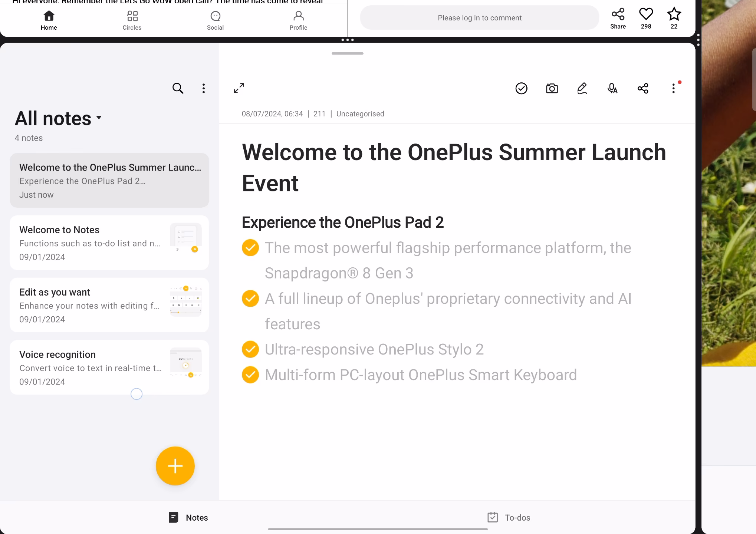The width and height of the screenshot is (756, 534).
Task: Search notes with the magnifier icon
Action: 178,88
